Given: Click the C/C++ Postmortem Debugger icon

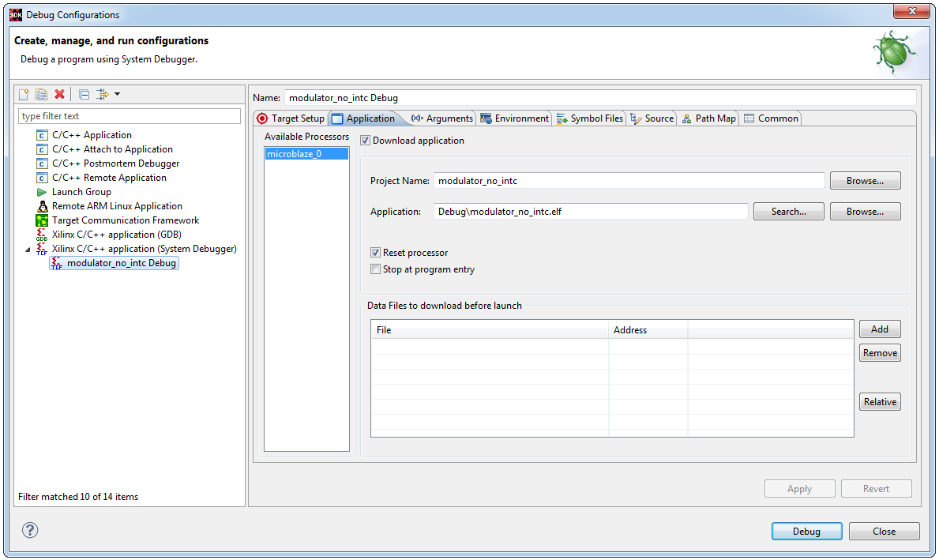Looking at the screenshot, I should pos(42,163).
